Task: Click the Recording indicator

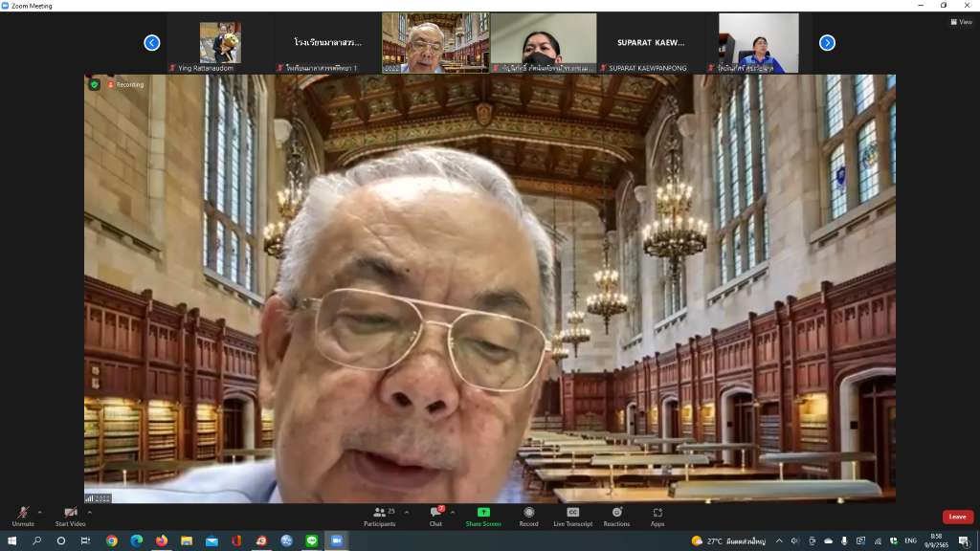Action: click(x=125, y=84)
